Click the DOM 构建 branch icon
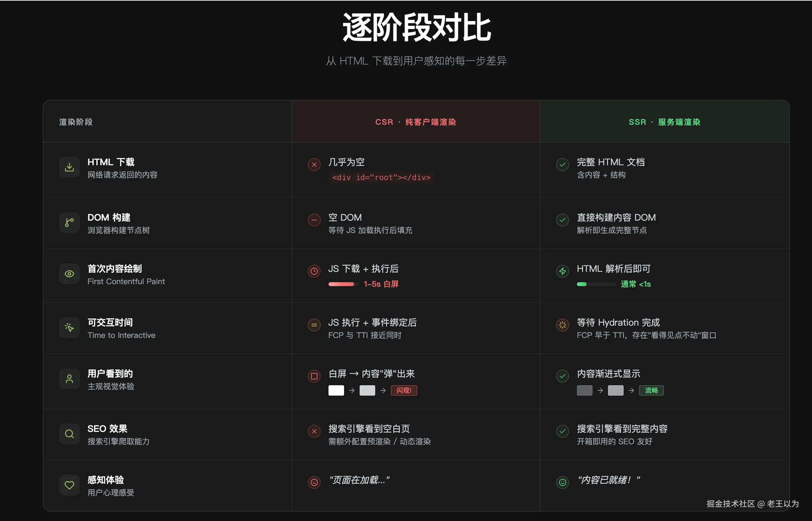 point(69,222)
